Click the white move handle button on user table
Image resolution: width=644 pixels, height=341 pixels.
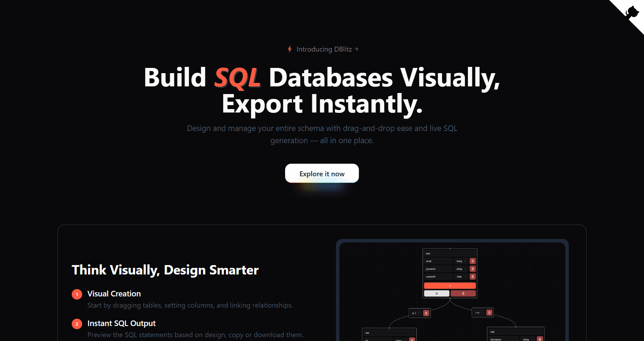pos(437,294)
